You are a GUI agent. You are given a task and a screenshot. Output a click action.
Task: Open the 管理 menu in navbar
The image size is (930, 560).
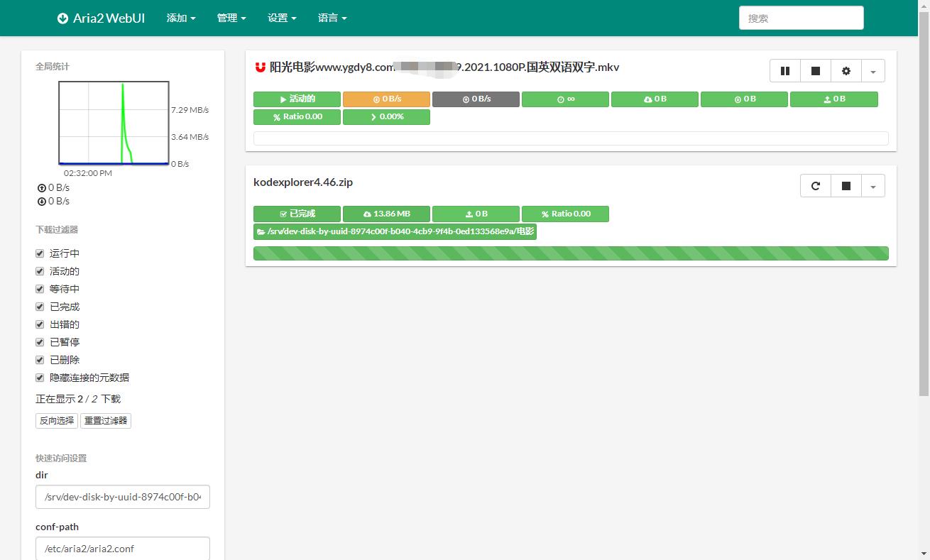click(x=231, y=18)
